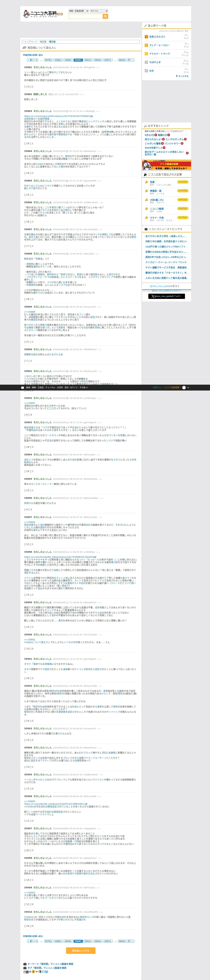This screenshot has width=210, height=980.
Task: Open the 単語・生放送記事 search category dropdown
Action: pos(79,11)
